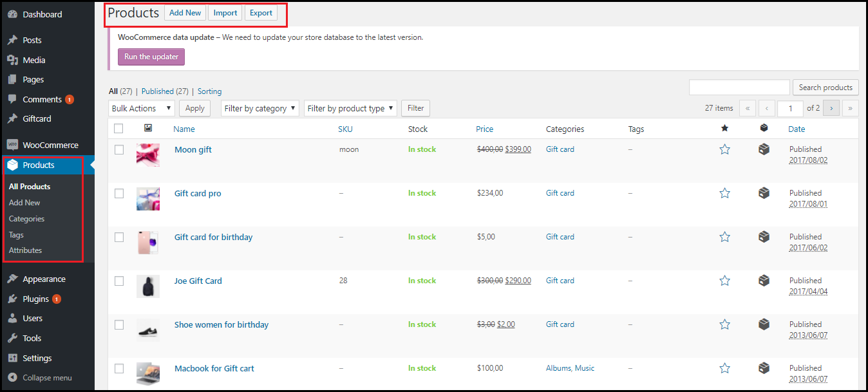Viewport: 868px width, 392px height.
Task: Select Shoe women for birthday checkbox
Action: click(x=118, y=324)
